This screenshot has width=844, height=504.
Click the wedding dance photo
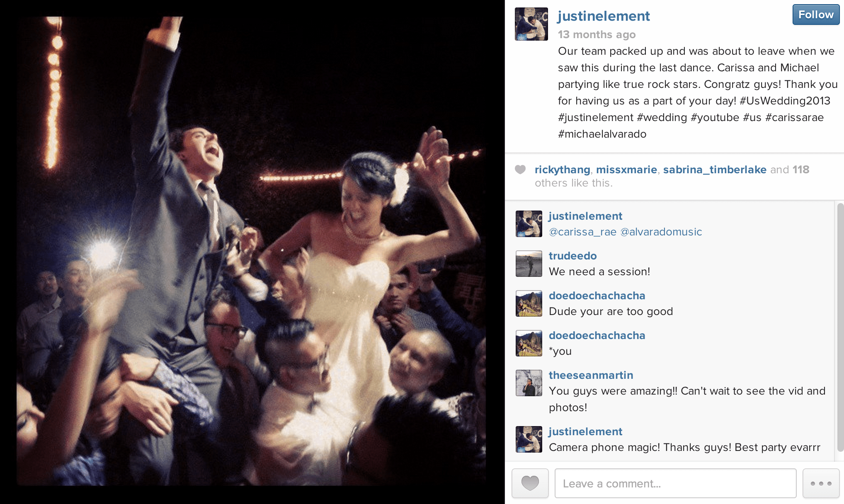(251, 251)
